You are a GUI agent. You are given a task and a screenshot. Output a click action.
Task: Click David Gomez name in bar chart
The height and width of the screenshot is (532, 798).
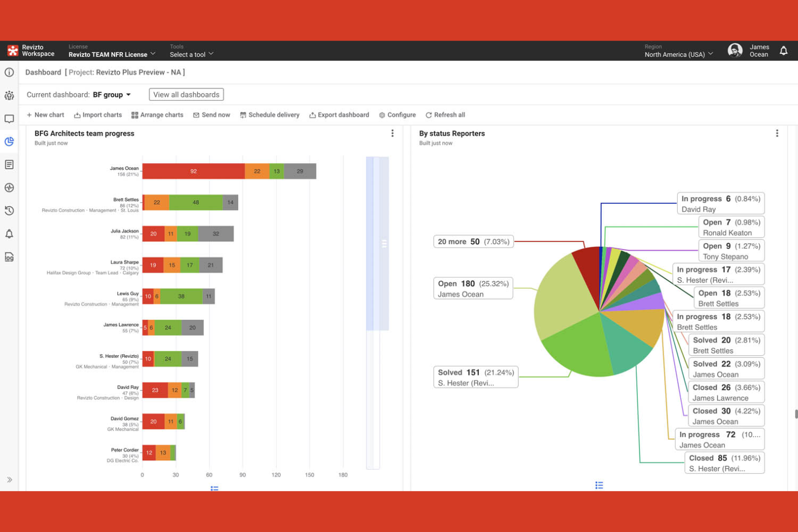[125, 419]
